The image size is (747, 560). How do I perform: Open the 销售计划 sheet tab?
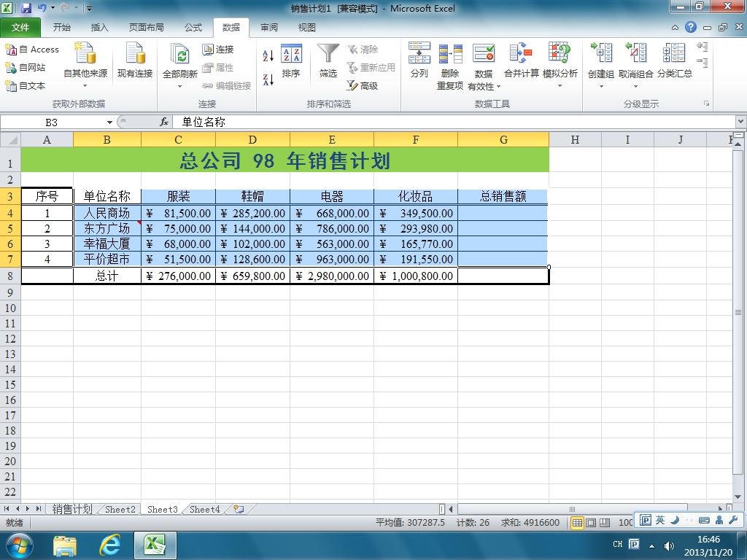[x=72, y=509]
